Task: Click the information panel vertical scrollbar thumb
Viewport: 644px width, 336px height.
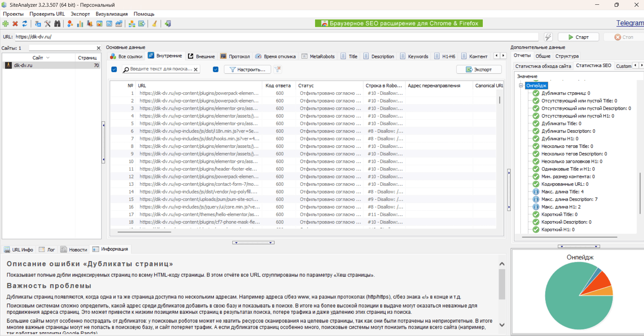Action: [x=502, y=284]
